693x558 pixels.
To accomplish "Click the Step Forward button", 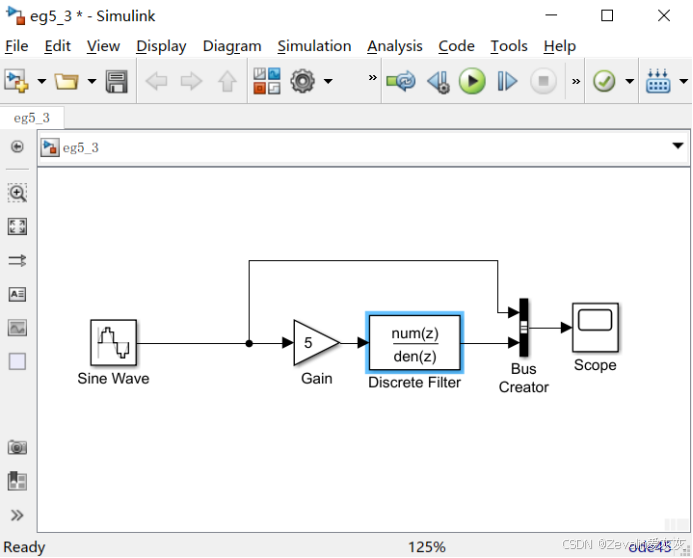I will (507, 81).
